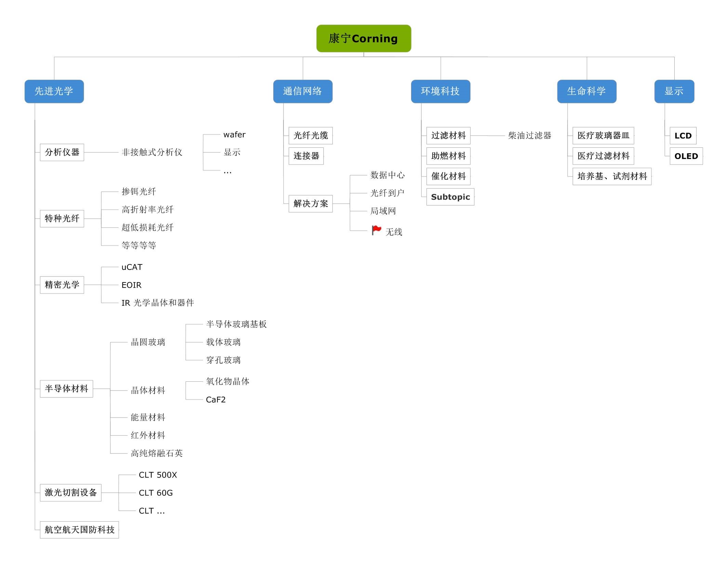
Task: Click the EOIR leaf
Action: (x=131, y=285)
